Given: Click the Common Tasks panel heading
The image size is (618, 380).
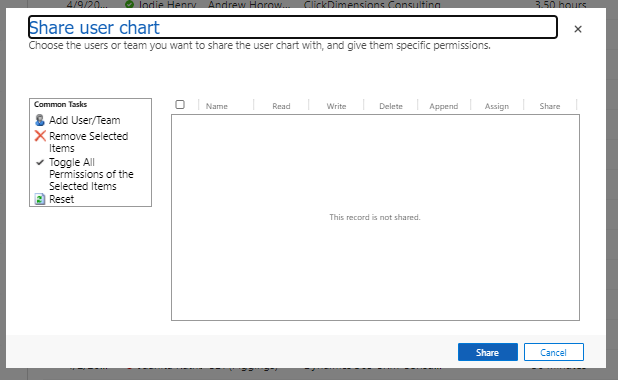Looking at the screenshot, I should coord(60,104).
